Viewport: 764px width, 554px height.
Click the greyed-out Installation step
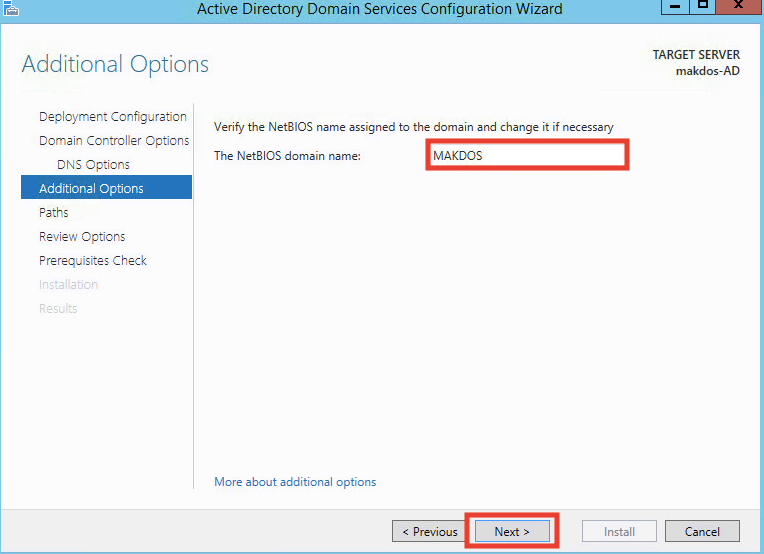[x=68, y=285]
